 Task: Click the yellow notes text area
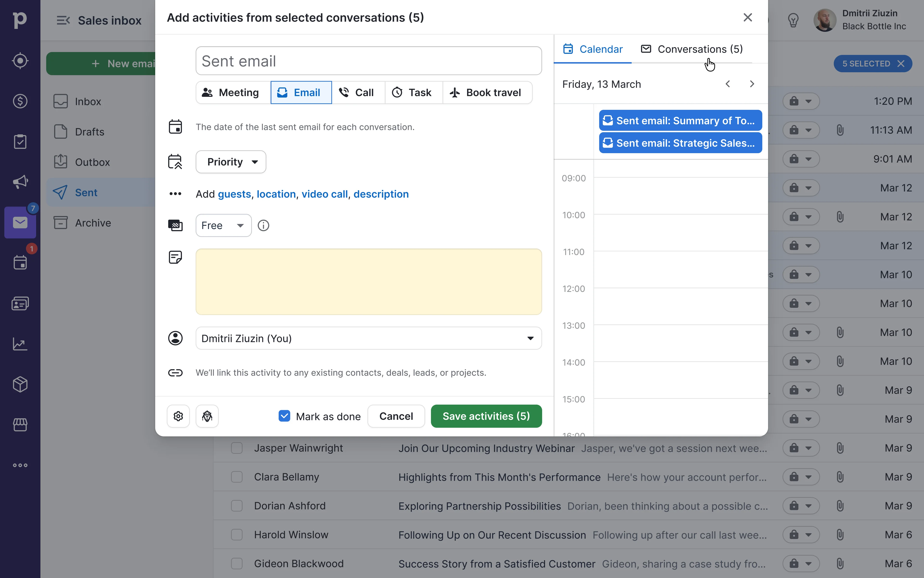[x=368, y=282]
